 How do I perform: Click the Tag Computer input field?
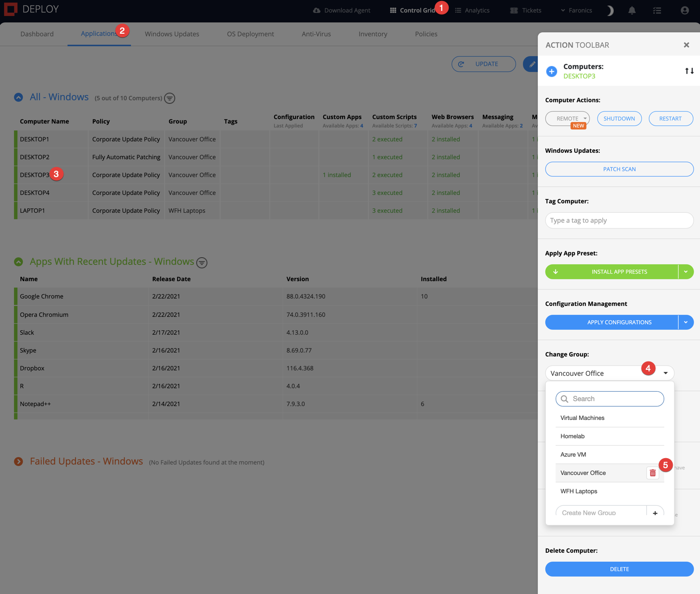point(619,221)
